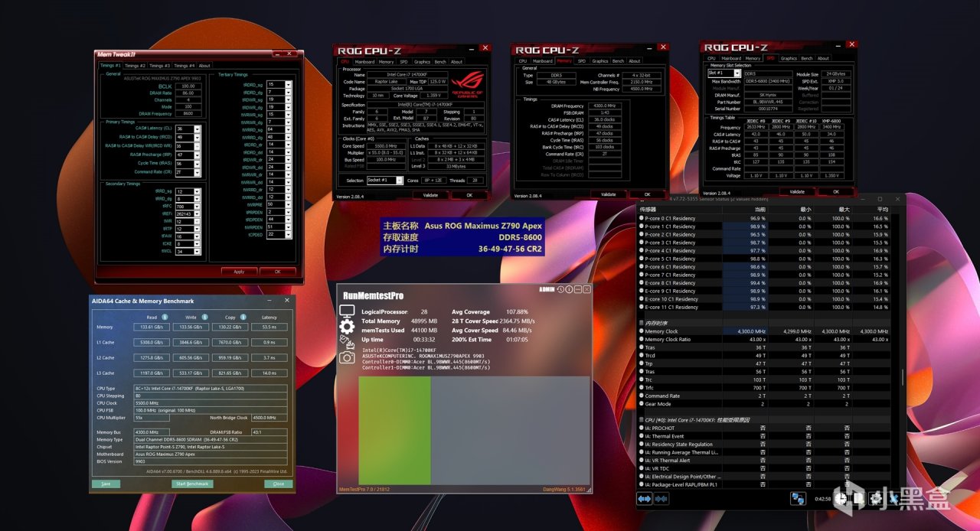Click HWiNFO network computers icon
The width and height of the screenshot is (980, 531).
click(799, 499)
